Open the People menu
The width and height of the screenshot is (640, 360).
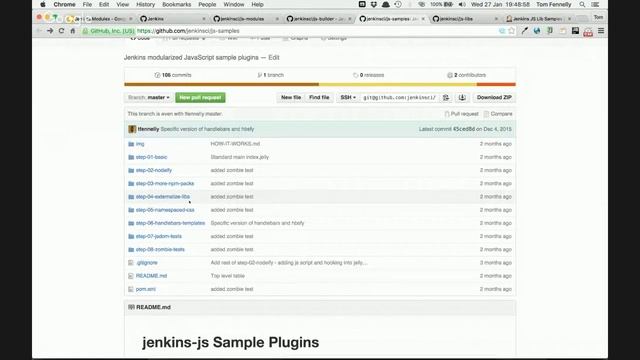207,4
